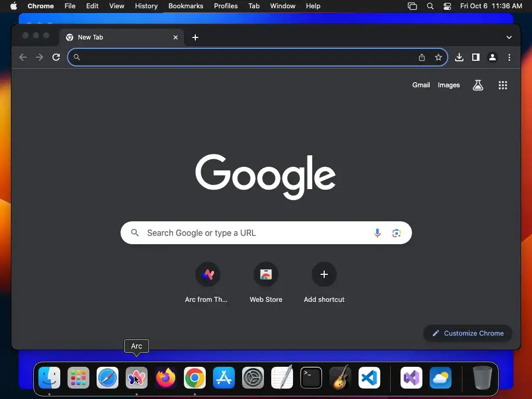Open the weather cloud app in Dock
The height and width of the screenshot is (399, 532).
[x=441, y=378]
